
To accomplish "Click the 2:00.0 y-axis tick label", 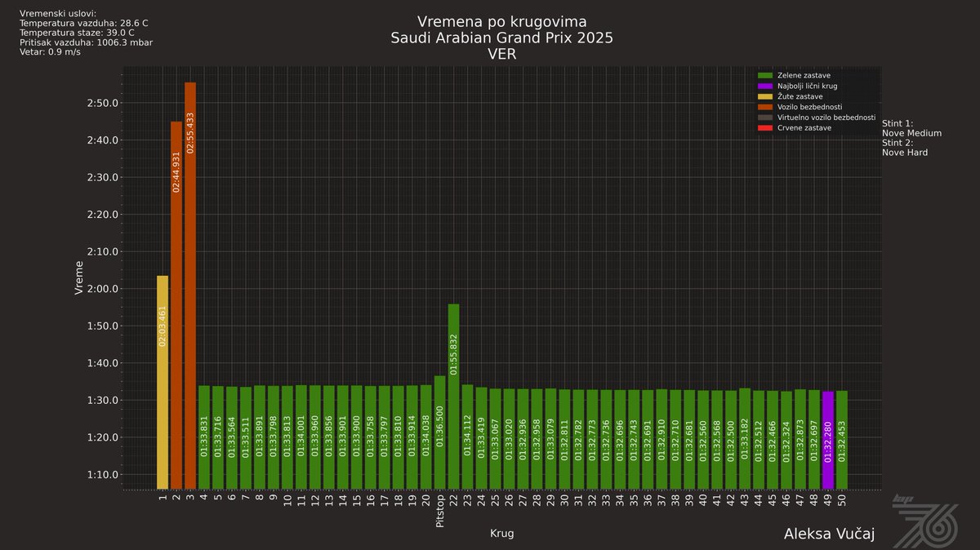I will [x=102, y=289].
